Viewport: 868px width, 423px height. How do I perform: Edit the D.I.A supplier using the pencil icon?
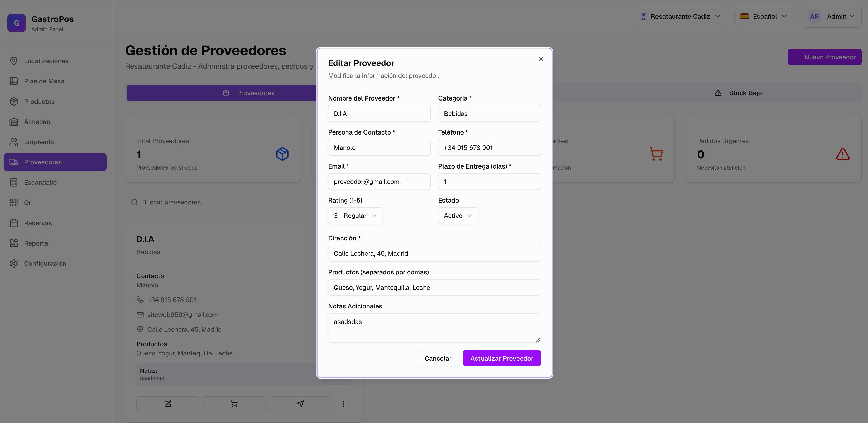168,403
